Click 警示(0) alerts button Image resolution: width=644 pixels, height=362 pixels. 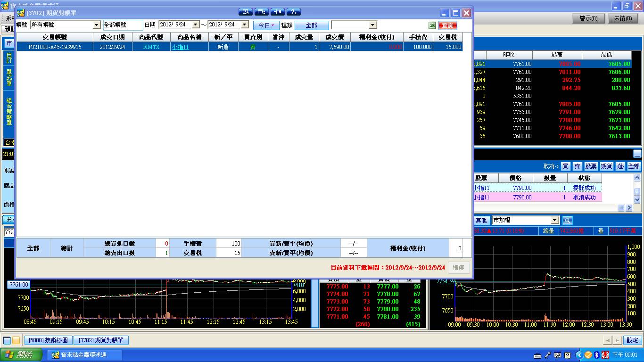tap(588, 18)
